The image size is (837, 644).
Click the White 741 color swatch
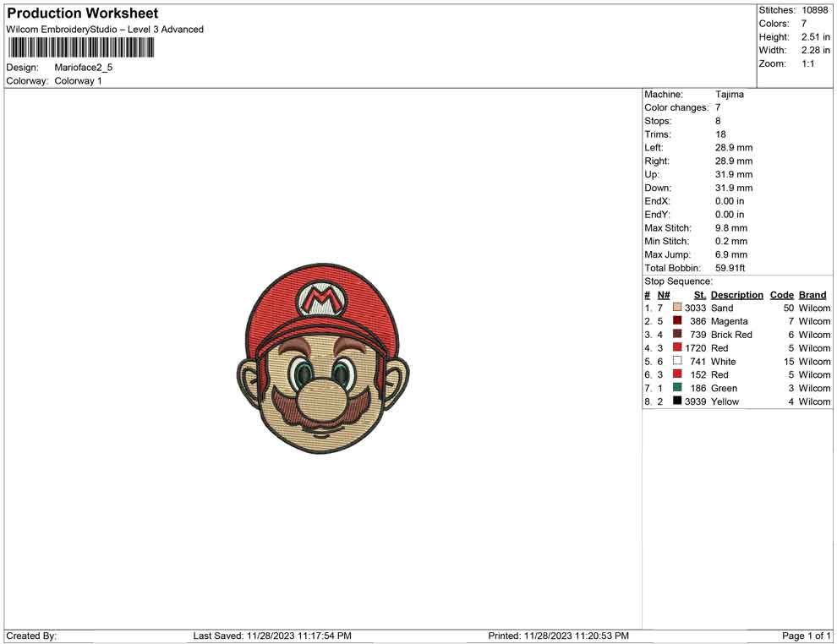pyautogui.click(x=677, y=361)
